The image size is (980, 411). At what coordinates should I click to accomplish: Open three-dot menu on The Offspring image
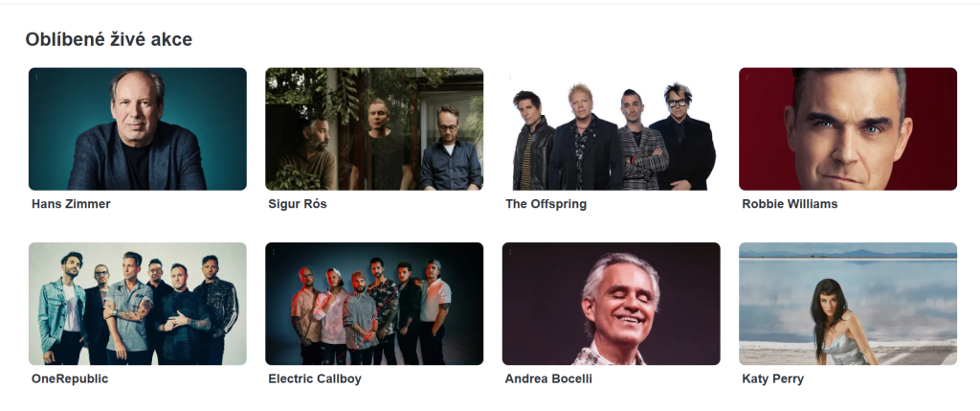[x=511, y=77]
